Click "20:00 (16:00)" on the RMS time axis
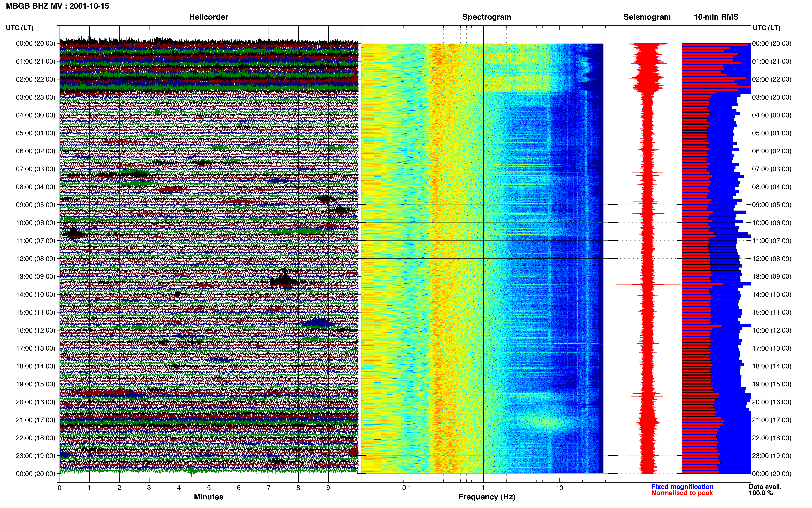This screenshot has height=508, width=812. click(x=771, y=402)
